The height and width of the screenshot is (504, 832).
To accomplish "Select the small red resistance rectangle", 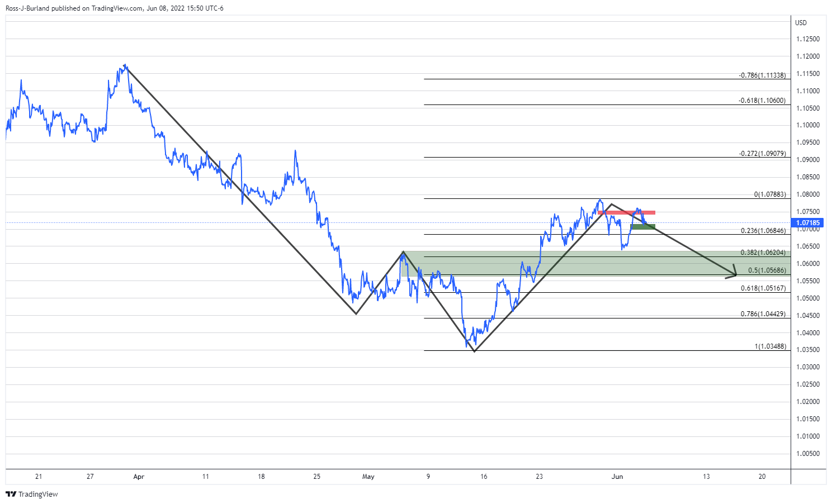I will click(626, 212).
